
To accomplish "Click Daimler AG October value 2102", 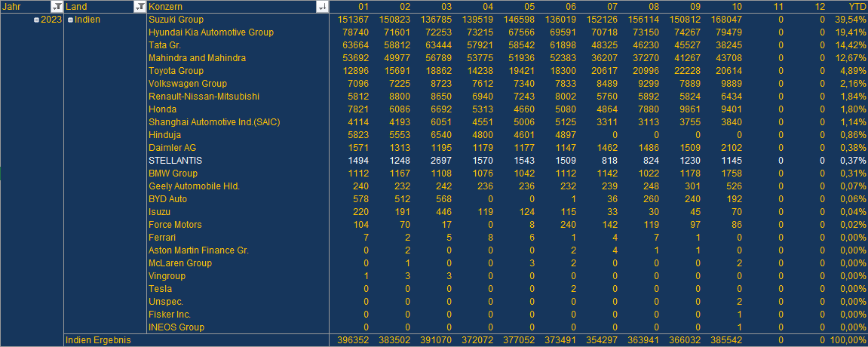I will pos(732,148).
